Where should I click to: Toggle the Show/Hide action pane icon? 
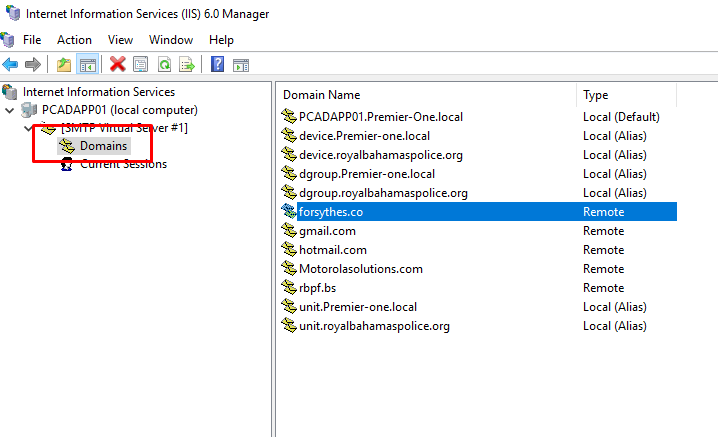tap(241, 65)
